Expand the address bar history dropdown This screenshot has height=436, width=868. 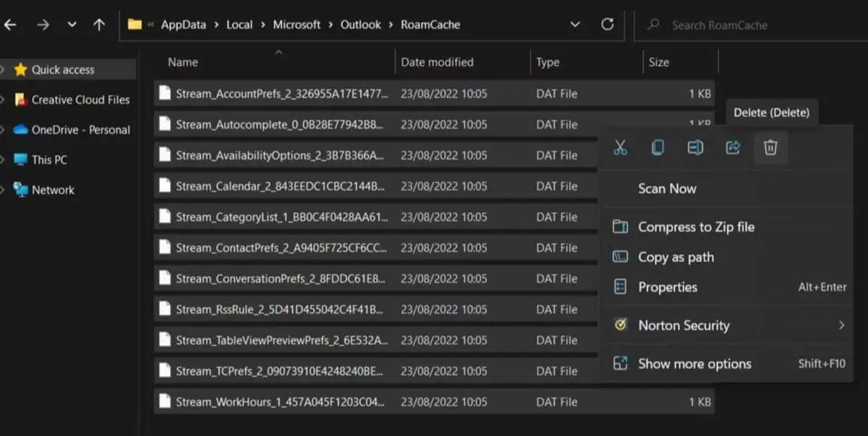pyautogui.click(x=575, y=25)
